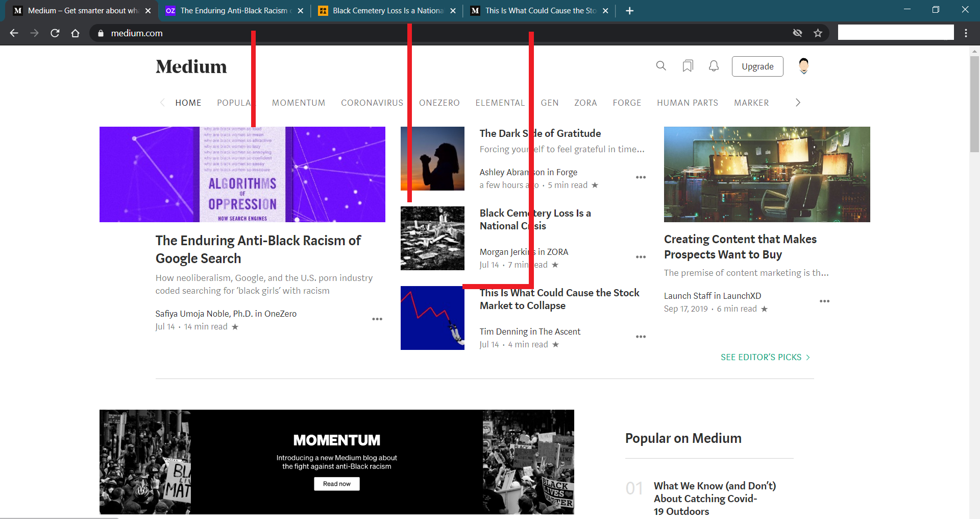Click the crossed-eye tracking icon in address bar
The height and width of the screenshot is (519, 980).
(797, 33)
